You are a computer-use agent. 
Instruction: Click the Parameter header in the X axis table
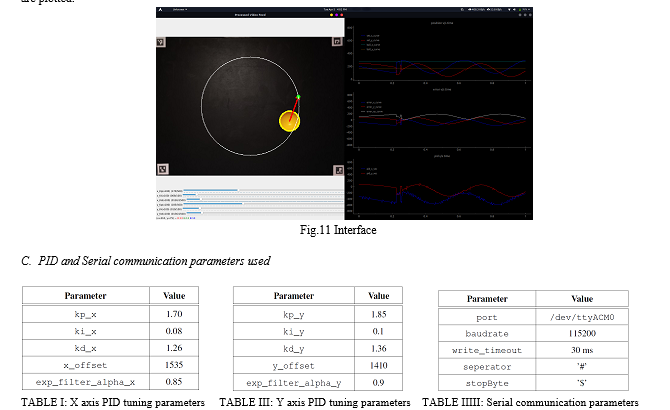coord(85,296)
